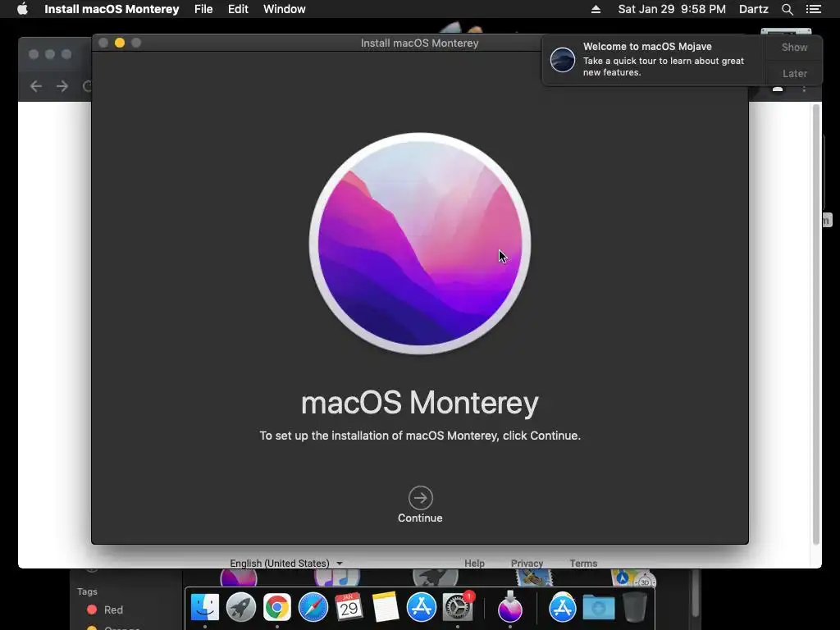The height and width of the screenshot is (630, 840).
Task: Open the Dartz user menu
Action: tap(754, 9)
